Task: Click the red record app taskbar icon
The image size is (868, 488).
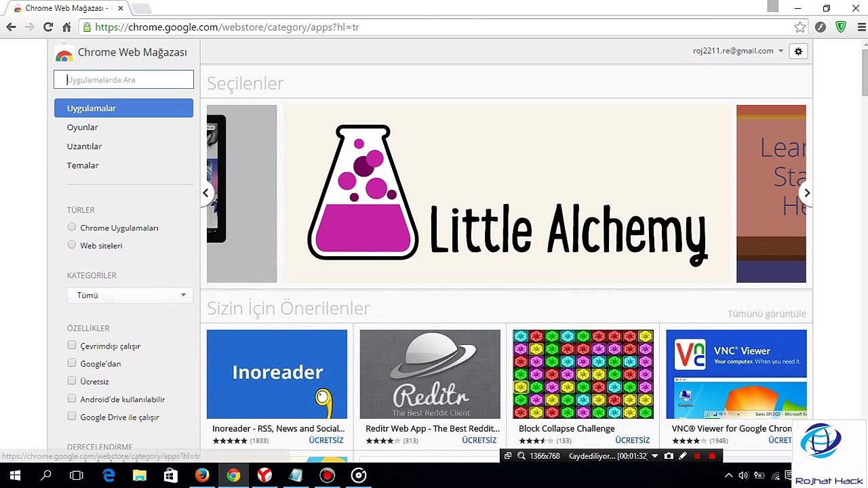Action: [x=328, y=476]
